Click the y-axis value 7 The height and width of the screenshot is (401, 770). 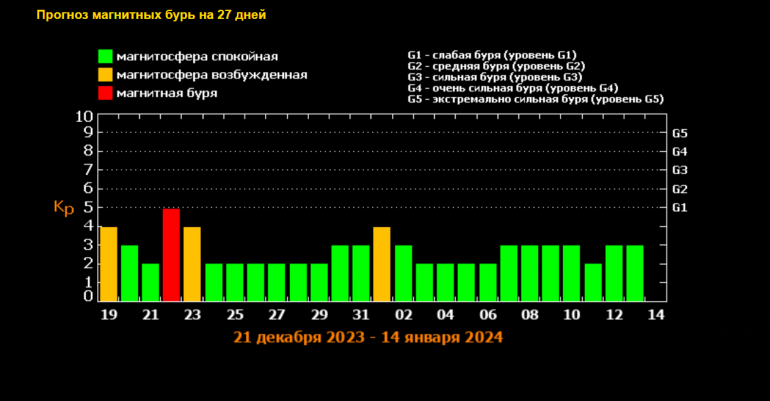[88, 170]
